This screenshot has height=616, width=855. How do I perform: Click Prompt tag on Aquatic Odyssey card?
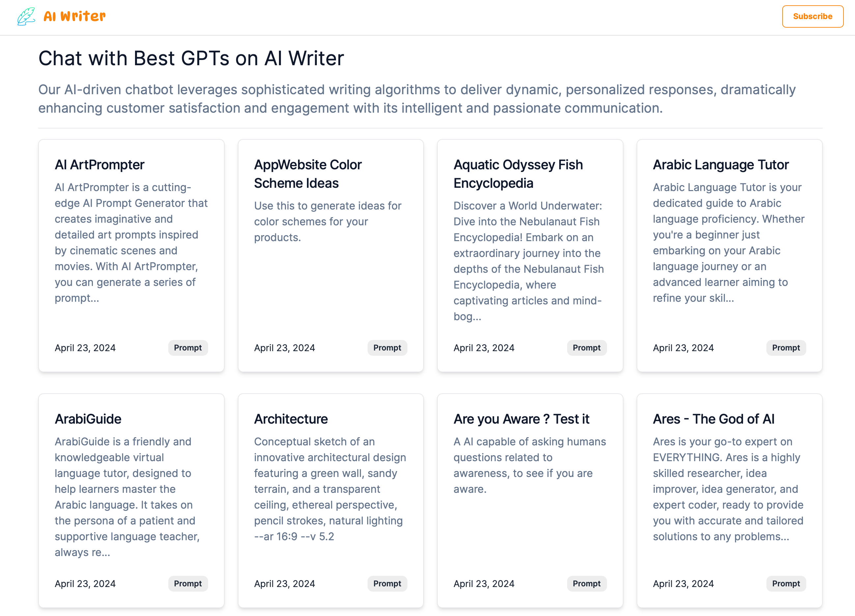click(587, 348)
